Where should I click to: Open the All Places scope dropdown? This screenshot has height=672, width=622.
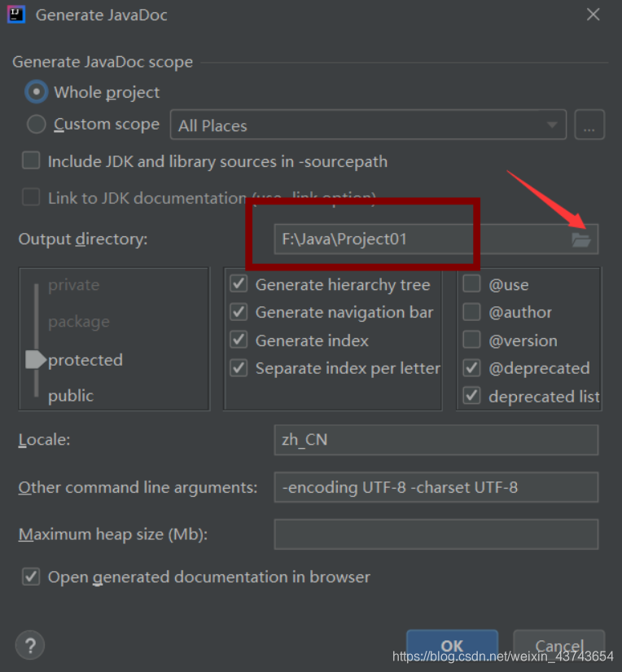click(369, 125)
